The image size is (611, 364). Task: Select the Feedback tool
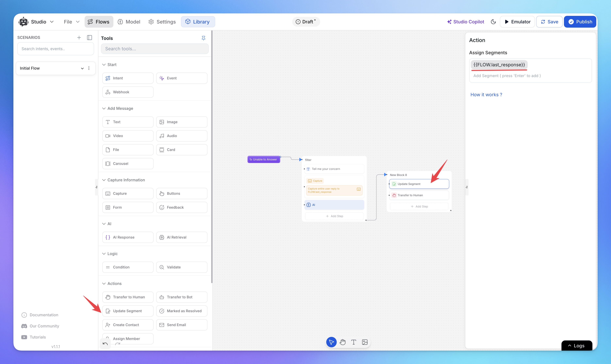[182, 207]
